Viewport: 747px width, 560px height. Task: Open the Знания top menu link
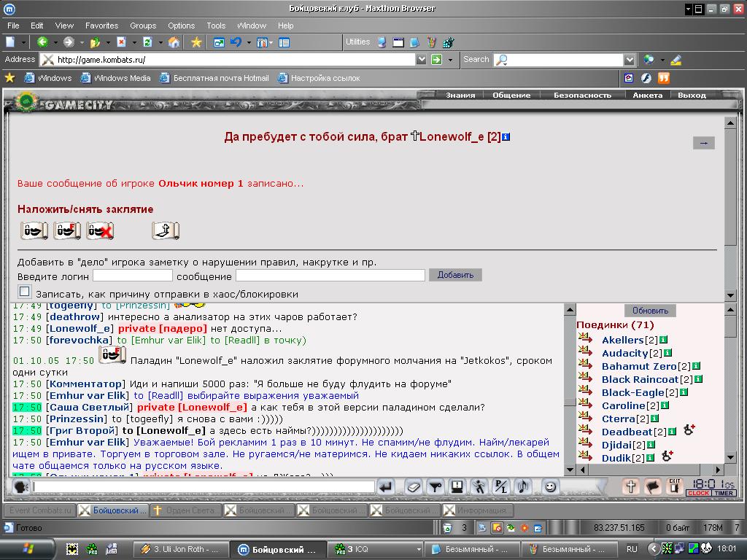coord(460,96)
